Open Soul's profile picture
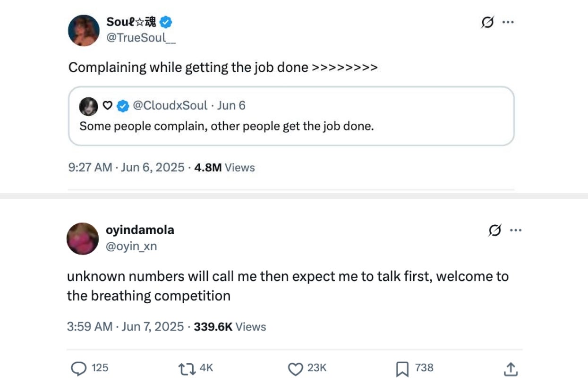 coord(84,30)
